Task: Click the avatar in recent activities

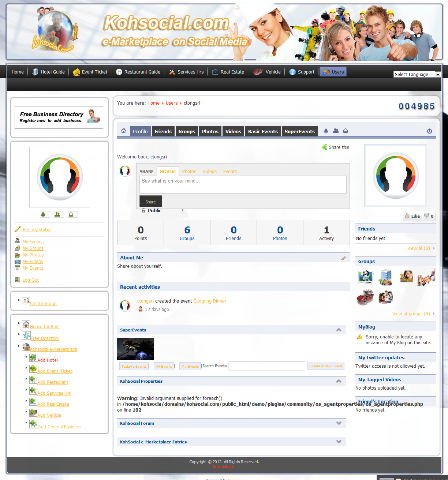Action: pyautogui.click(x=125, y=305)
